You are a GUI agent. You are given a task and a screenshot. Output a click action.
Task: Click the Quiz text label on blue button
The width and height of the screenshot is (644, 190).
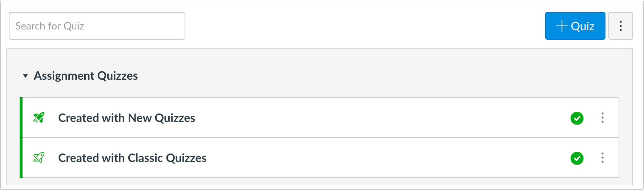click(x=583, y=26)
